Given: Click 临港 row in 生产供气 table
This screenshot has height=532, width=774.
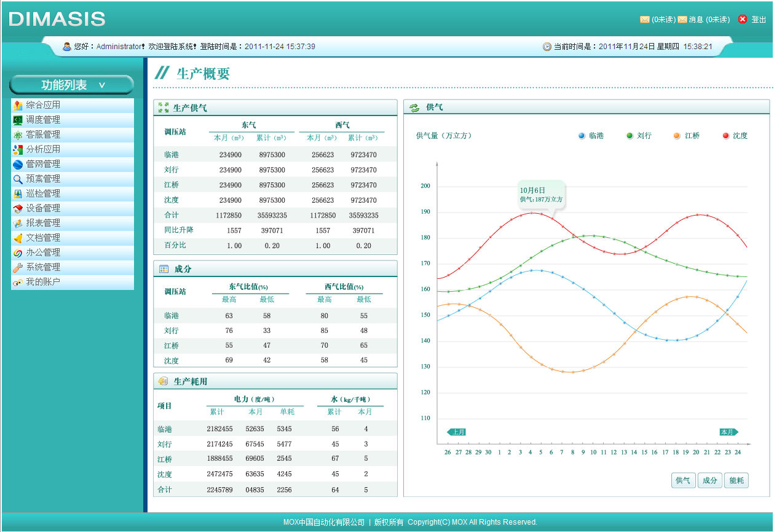Looking at the screenshot, I should point(275,155).
